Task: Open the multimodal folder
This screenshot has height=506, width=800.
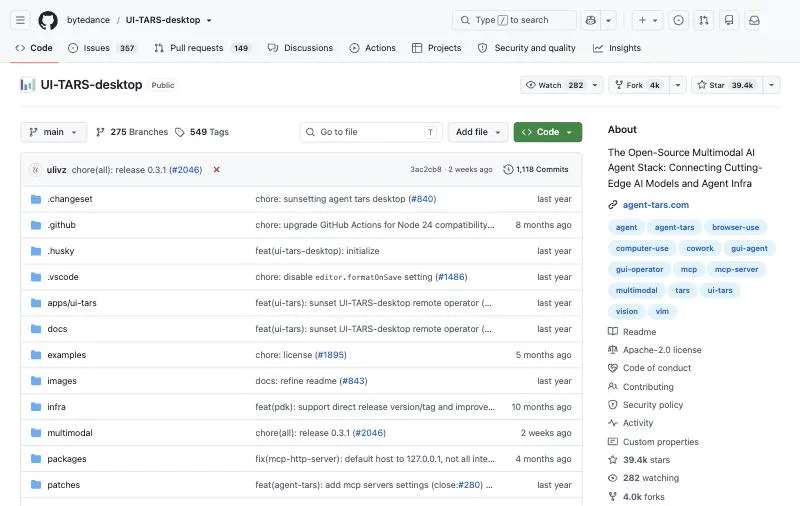Action: click(x=70, y=433)
